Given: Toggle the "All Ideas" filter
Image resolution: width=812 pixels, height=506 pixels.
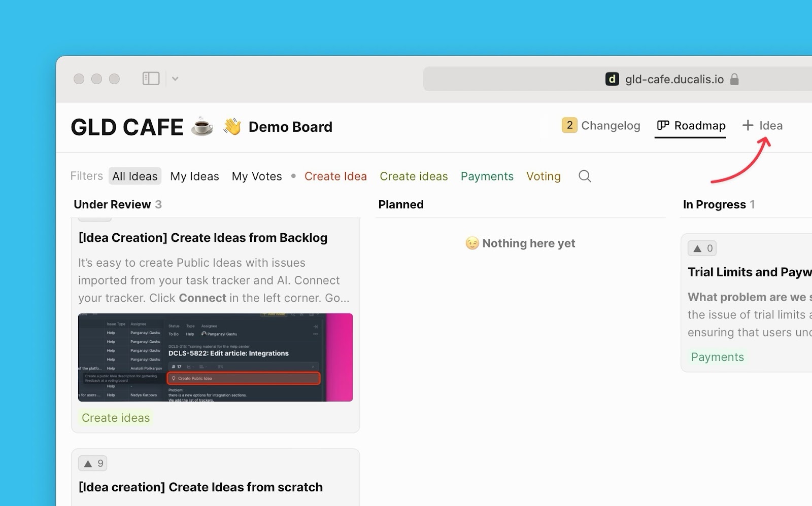Looking at the screenshot, I should coord(134,176).
